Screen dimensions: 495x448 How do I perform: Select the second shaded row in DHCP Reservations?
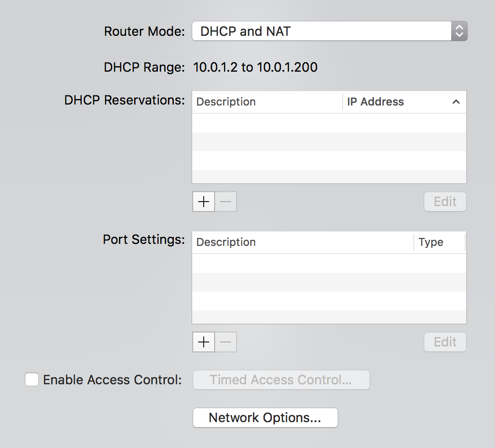point(329,177)
